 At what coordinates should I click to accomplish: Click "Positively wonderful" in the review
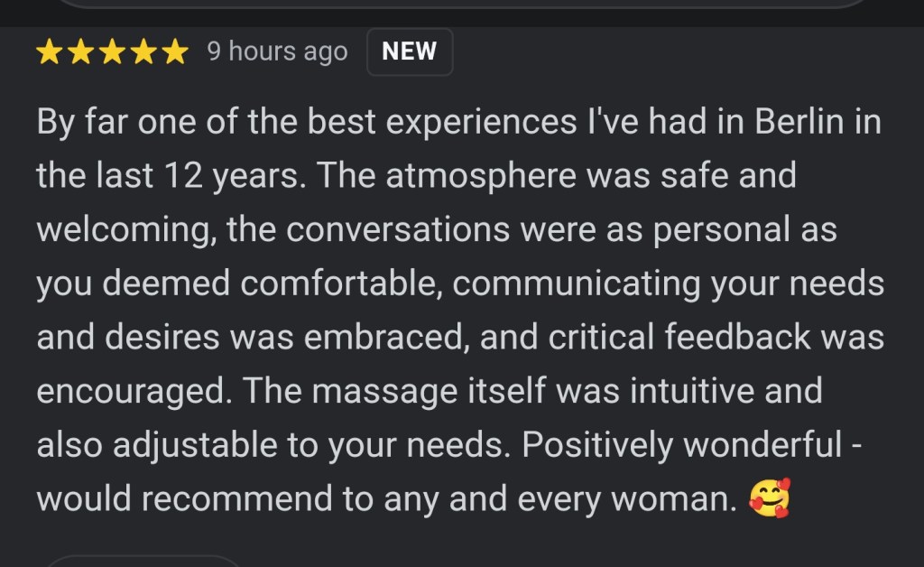(681, 444)
